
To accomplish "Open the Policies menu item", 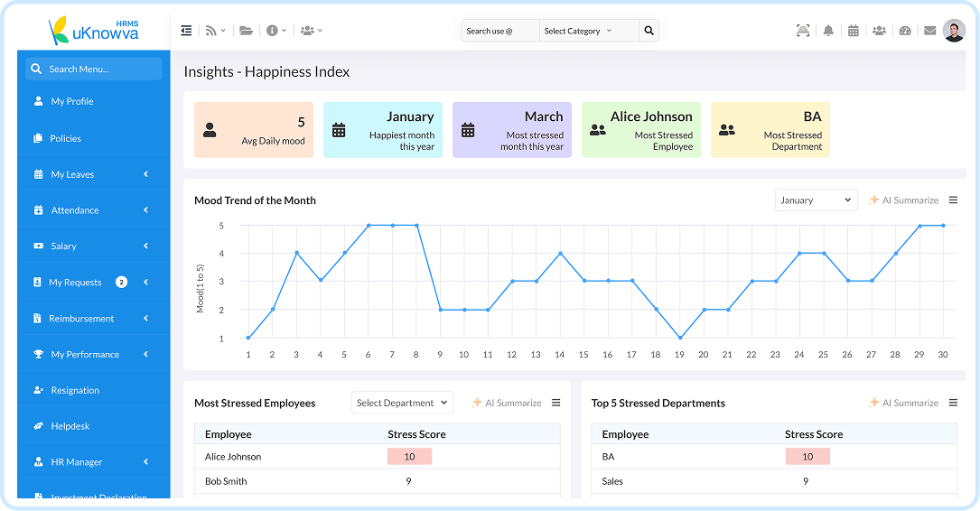I will 93,139.
